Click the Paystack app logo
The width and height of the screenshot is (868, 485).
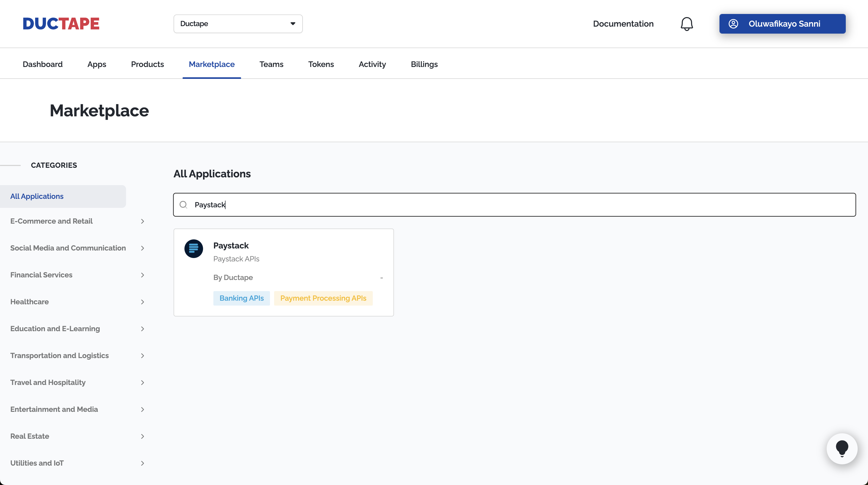(193, 248)
